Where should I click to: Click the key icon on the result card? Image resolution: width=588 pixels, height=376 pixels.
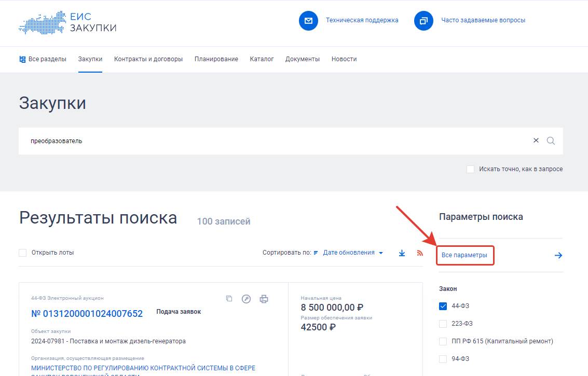[x=246, y=299]
